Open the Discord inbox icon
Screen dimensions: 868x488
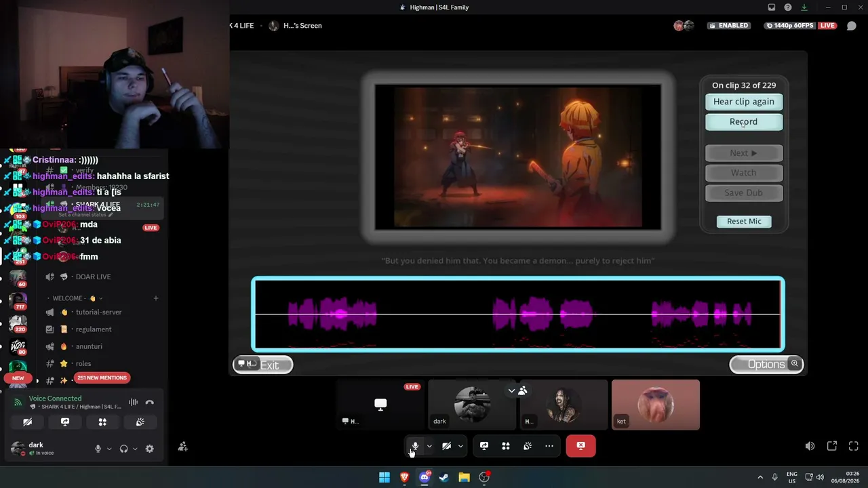coord(772,7)
